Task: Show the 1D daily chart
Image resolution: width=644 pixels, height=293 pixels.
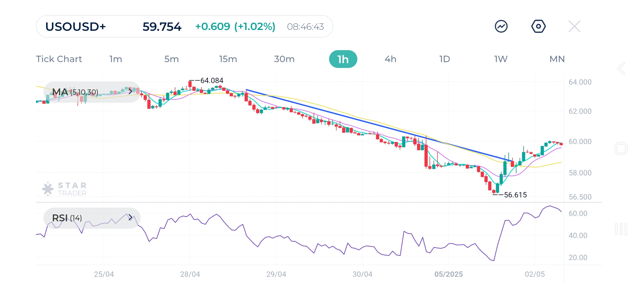Action: tap(445, 59)
